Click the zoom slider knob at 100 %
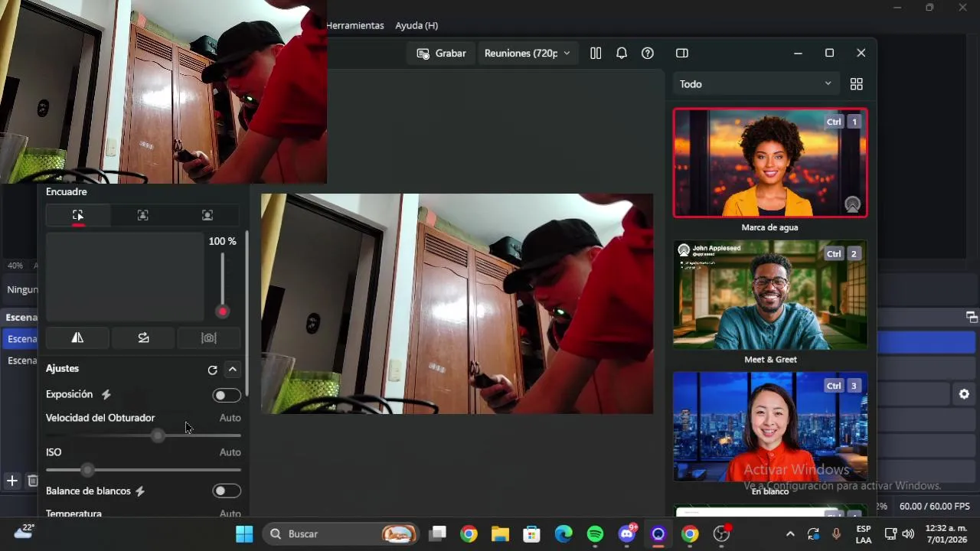Image resolution: width=980 pixels, height=551 pixels. [222, 311]
